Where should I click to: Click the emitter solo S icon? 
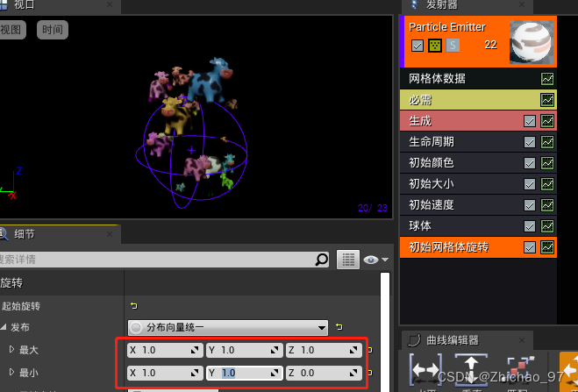coord(453,46)
